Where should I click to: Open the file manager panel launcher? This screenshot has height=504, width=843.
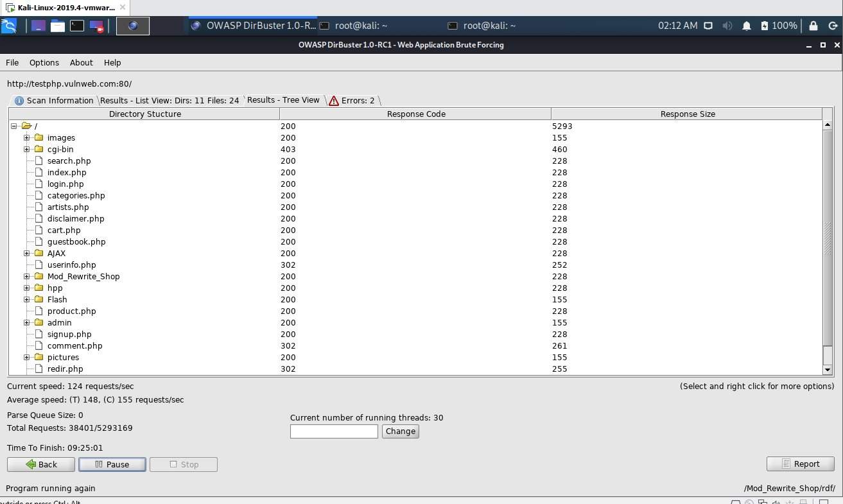(58, 26)
